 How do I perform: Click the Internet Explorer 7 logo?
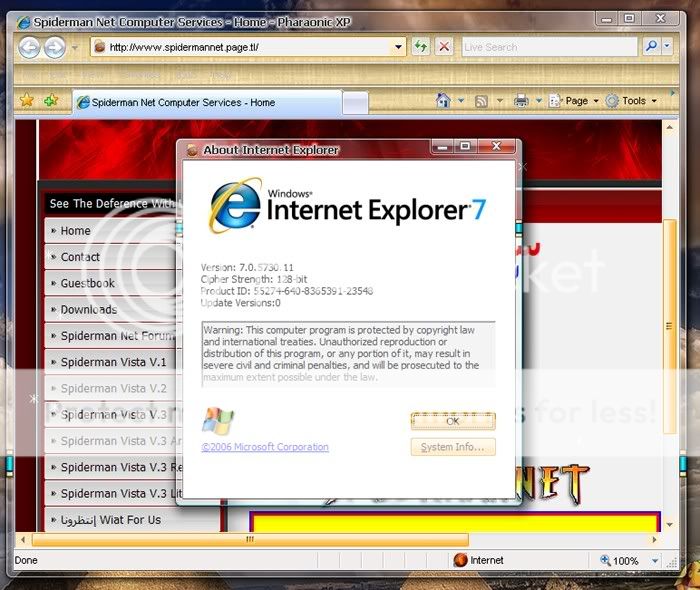[347, 206]
